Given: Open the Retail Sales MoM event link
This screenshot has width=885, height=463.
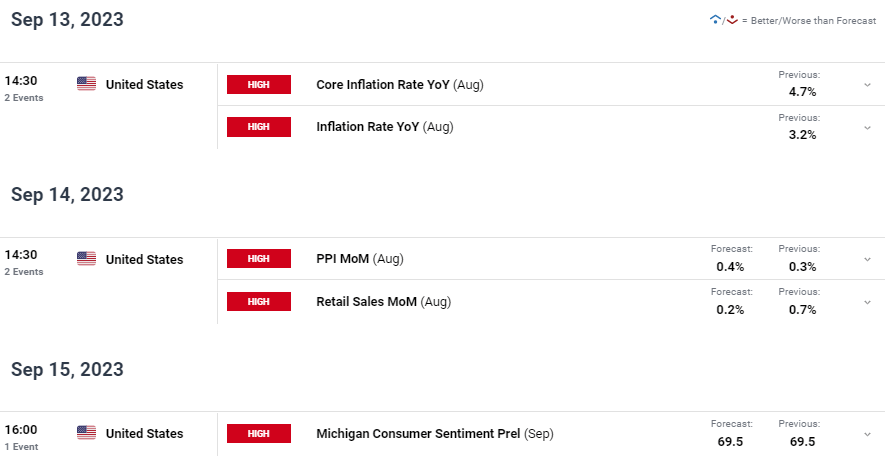Looking at the screenshot, I should pos(366,301).
